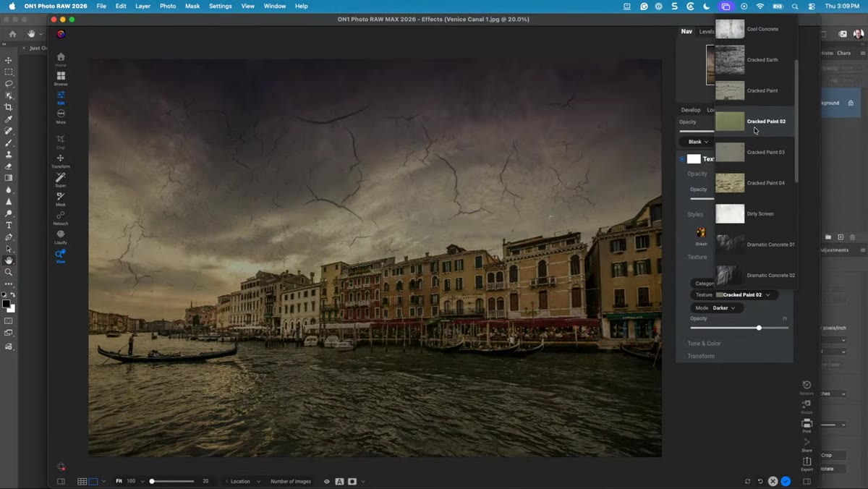Choose Cool Concrete texture
This screenshot has height=489, width=868.
[x=754, y=29]
